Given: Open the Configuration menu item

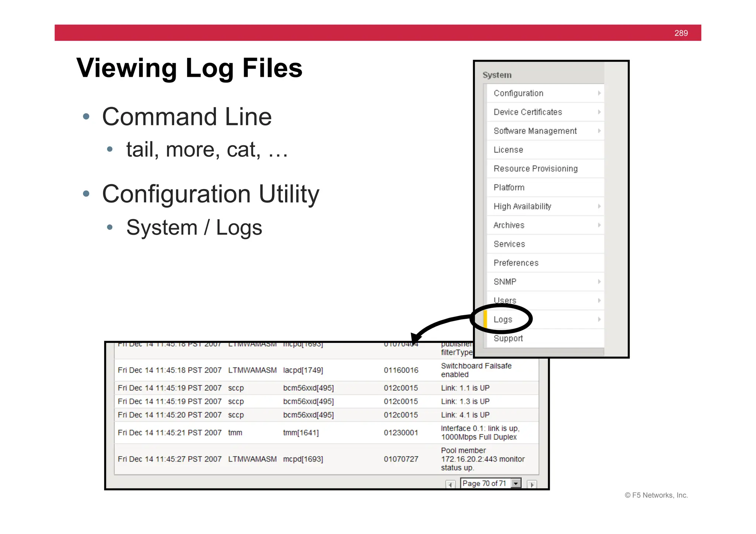Looking at the screenshot, I should coord(545,93).
